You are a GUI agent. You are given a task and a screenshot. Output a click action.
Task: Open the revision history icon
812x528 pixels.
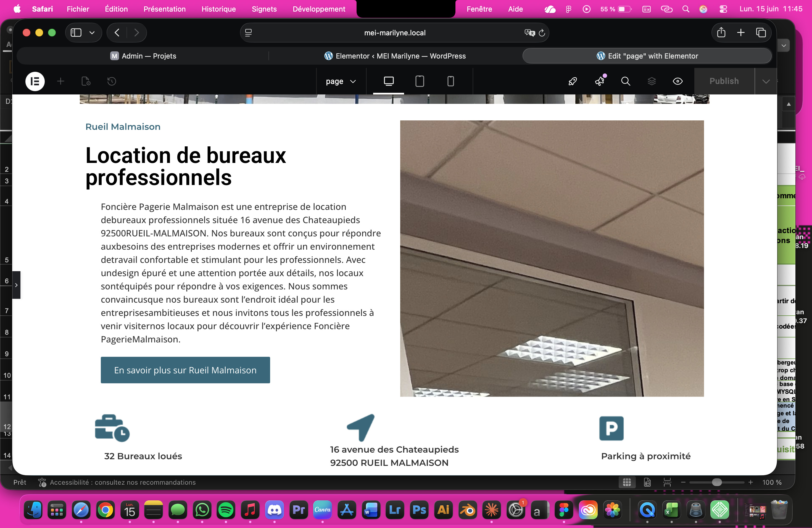coord(112,81)
